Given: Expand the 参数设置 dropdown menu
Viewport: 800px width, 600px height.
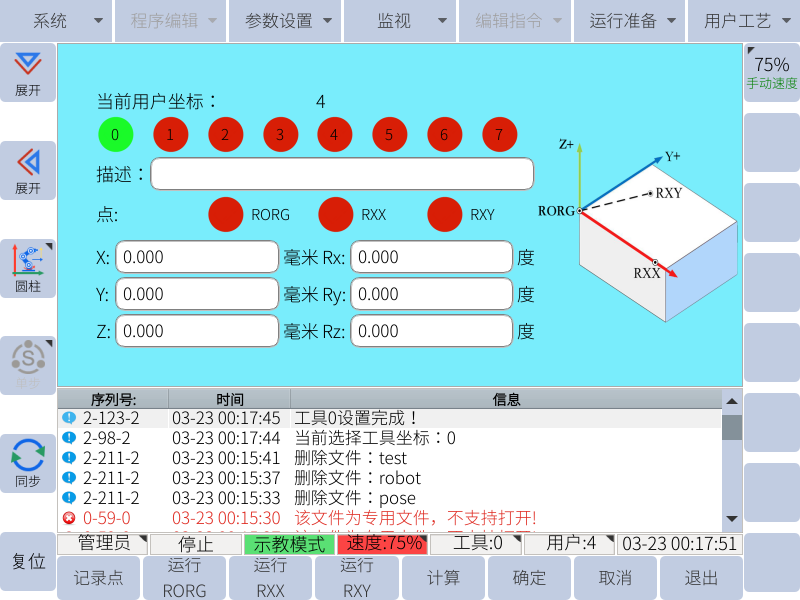Looking at the screenshot, I should [285, 21].
